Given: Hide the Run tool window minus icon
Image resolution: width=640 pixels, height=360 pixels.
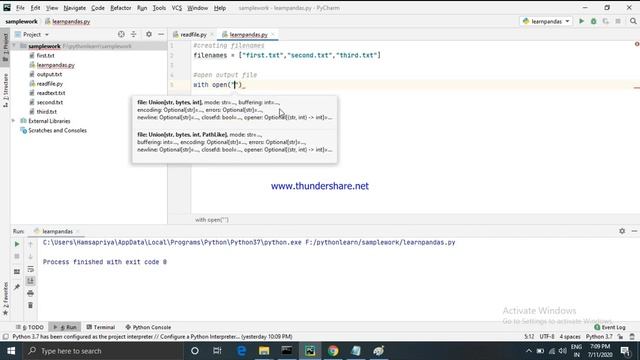Looking at the screenshot, I should (x=634, y=231).
